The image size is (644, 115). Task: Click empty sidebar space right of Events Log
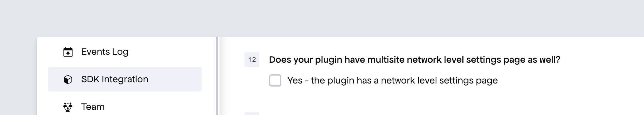[x=166, y=52]
